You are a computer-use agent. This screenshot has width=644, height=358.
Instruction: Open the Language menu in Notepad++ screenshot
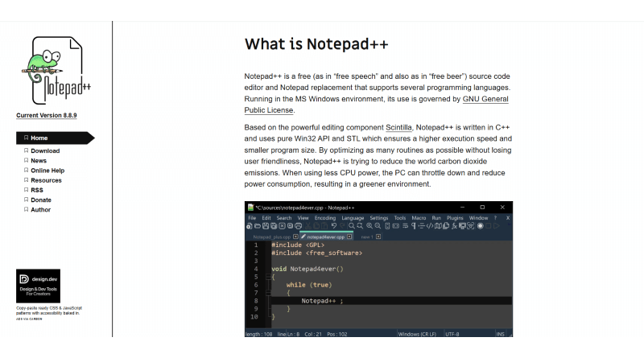353,218
